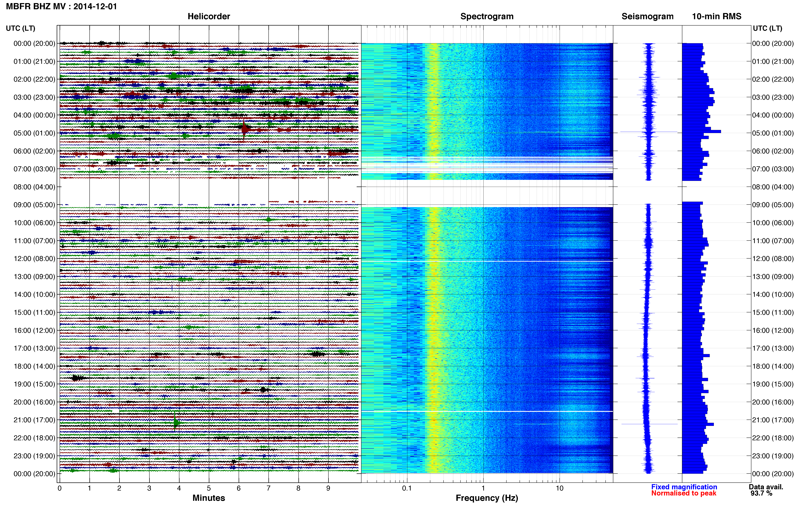Click left time label 20:00 (16:00)
Image resolution: width=812 pixels, height=508 pixels.
pyautogui.click(x=34, y=402)
